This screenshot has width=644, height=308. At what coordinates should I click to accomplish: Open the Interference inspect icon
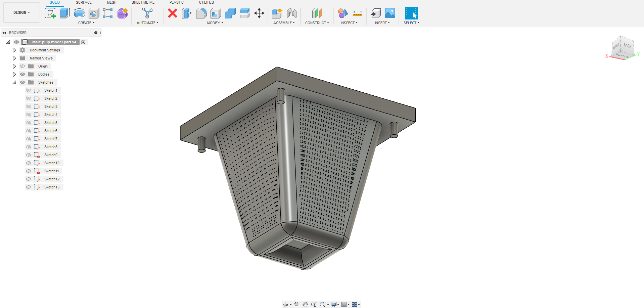[x=343, y=13]
